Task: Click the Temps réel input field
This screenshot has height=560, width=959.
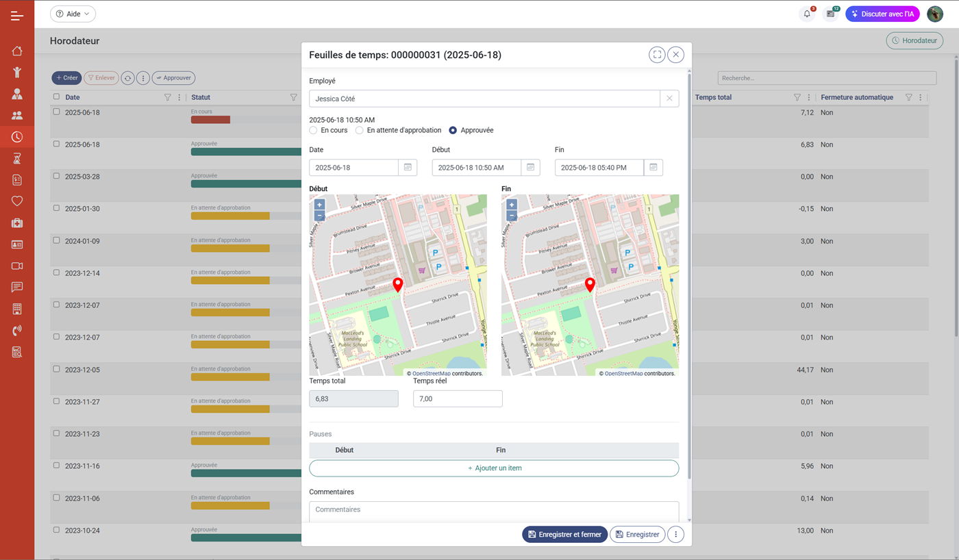Action: pyautogui.click(x=458, y=398)
